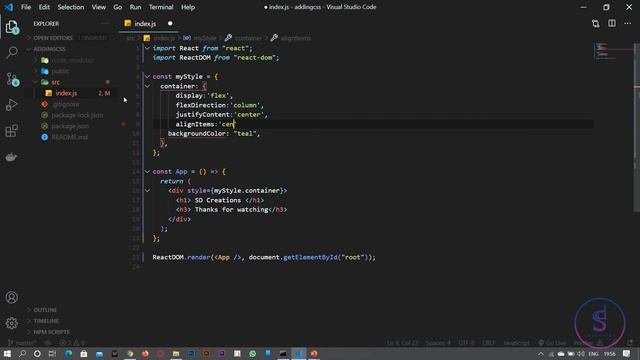The width and height of the screenshot is (640, 360).
Task: Open the Source Control view
Action: tap(12, 79)
